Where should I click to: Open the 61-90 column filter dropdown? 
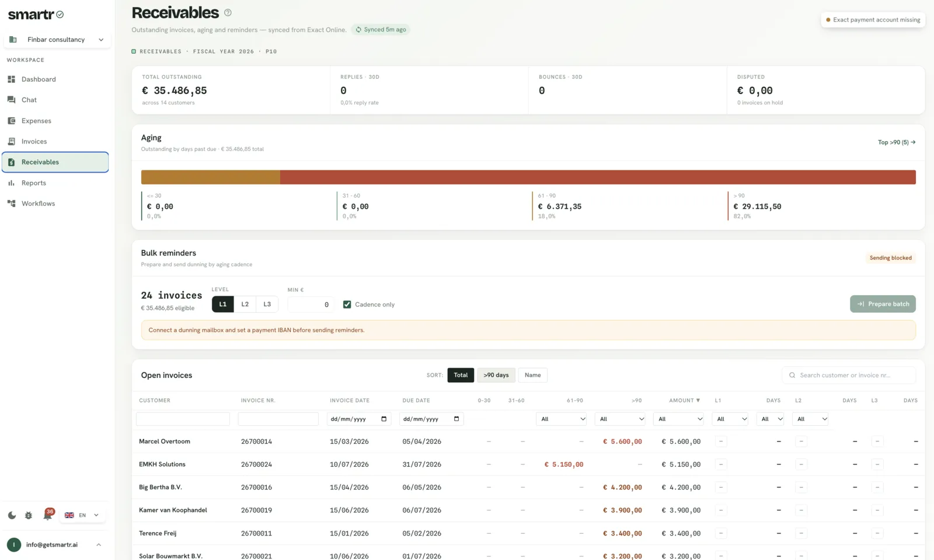(x=561, y=419)
